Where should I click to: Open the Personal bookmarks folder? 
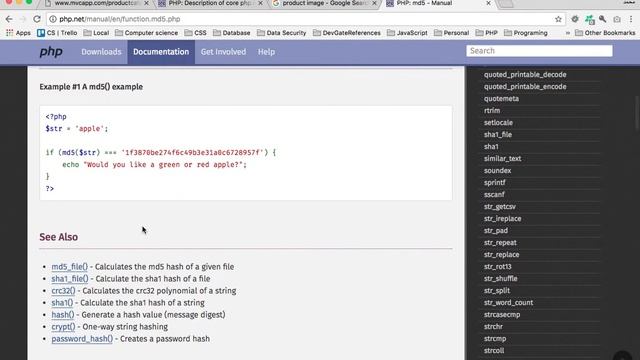pyautogui.click(x=451, y=33)
